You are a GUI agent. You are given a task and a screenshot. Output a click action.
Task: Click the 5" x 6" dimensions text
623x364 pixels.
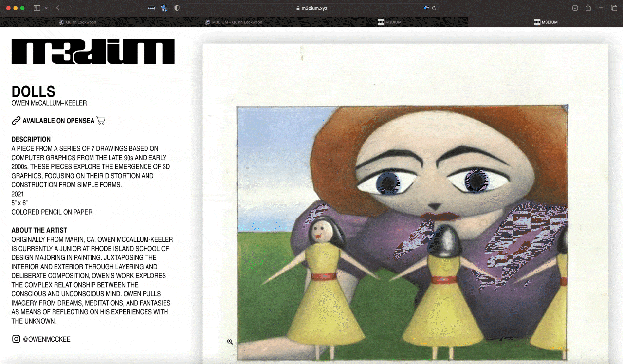click(x=19, y=203)
